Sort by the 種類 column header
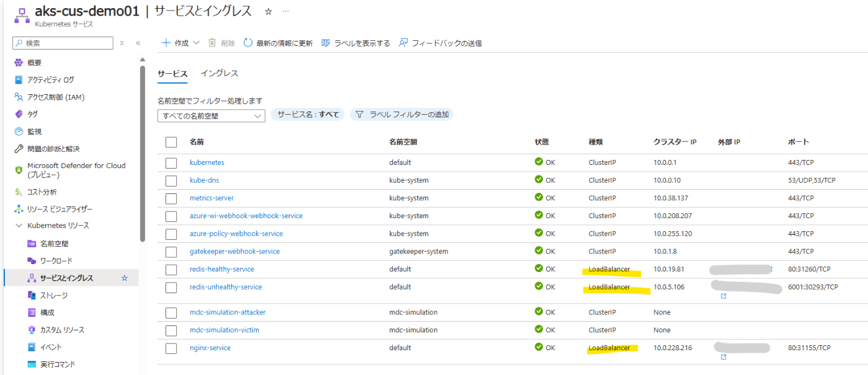The image size is (868, 375). tap(595, 142)
